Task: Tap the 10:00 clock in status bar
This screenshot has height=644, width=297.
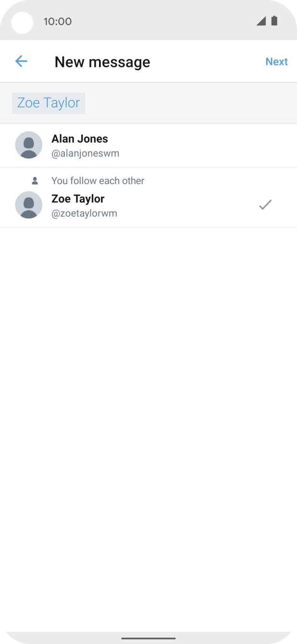Action: 57,21
